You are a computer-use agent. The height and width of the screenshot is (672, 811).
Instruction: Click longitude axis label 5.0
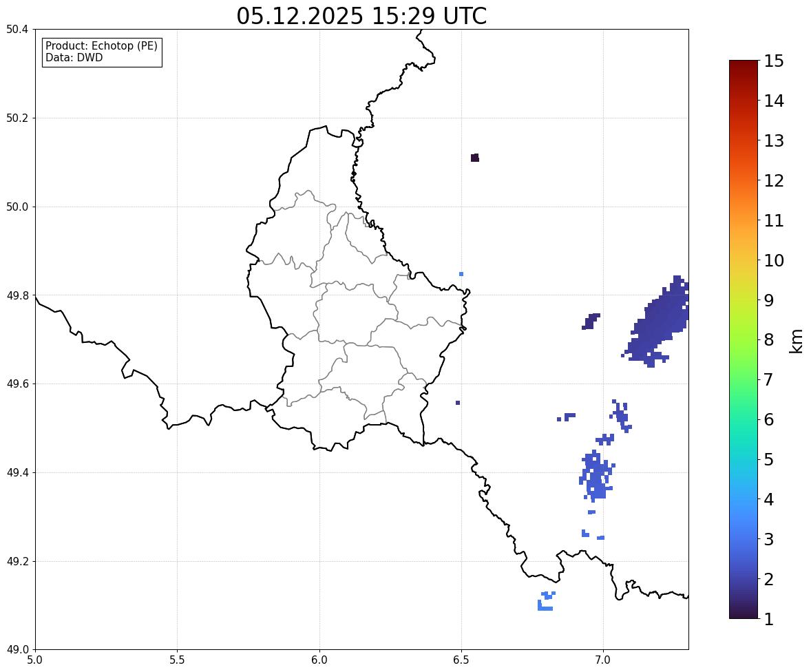coord(35,660)
